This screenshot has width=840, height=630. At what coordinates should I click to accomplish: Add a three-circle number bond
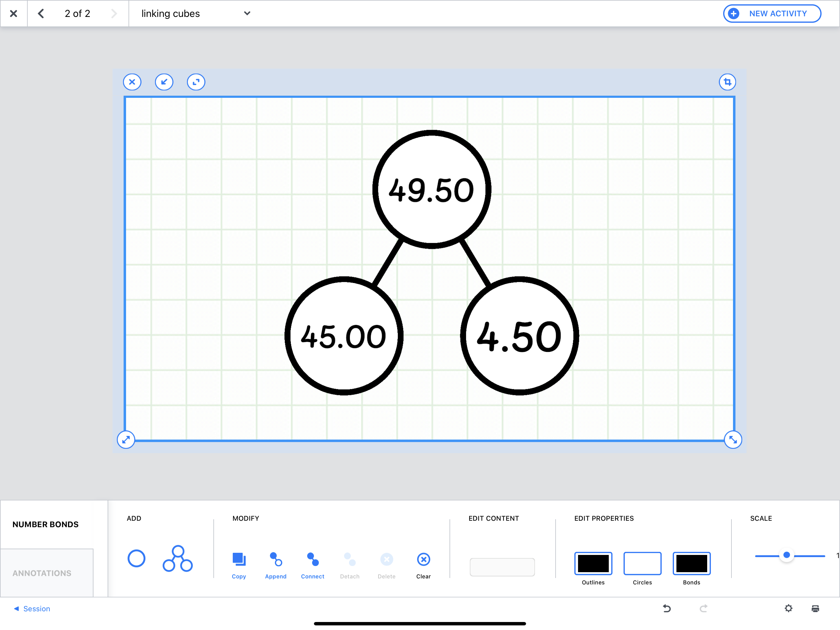pyautogui.click(x=178, y=559)
